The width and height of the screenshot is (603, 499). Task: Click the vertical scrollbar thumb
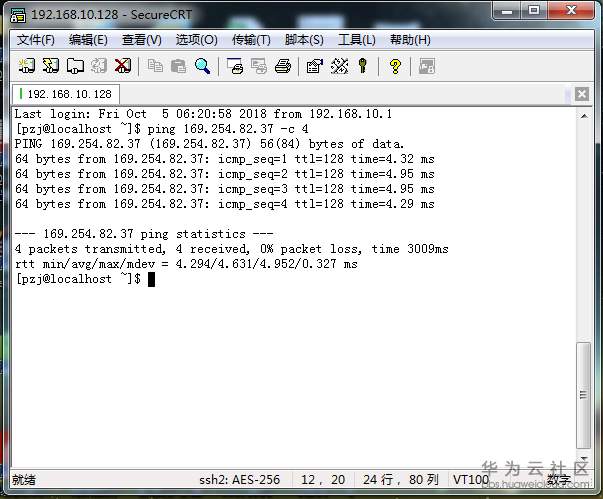pos(584,395)
